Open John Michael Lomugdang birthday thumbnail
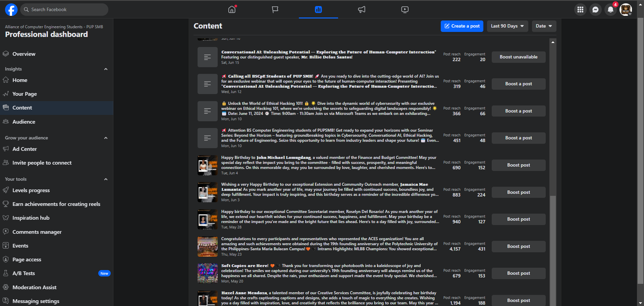 pyautogui.click(x=208, y=165)
